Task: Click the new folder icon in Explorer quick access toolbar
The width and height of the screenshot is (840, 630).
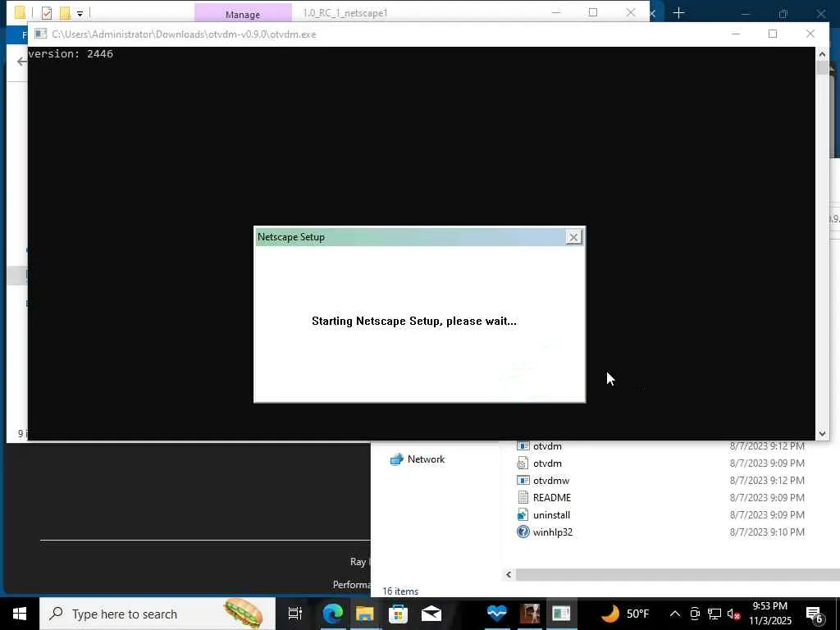Action: tap(65, 13)
